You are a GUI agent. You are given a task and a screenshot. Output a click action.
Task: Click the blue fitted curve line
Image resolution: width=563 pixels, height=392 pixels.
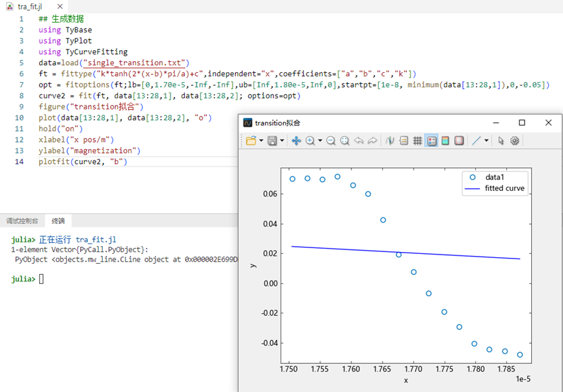[x=405, y=253]
